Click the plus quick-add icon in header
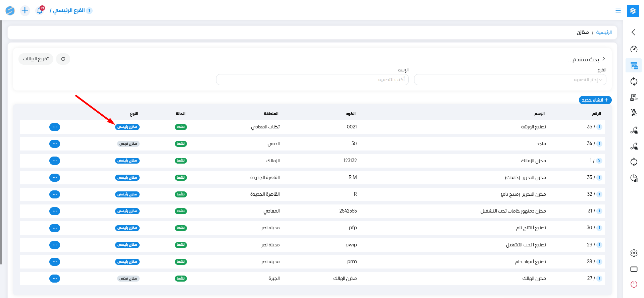 [25, 11]
